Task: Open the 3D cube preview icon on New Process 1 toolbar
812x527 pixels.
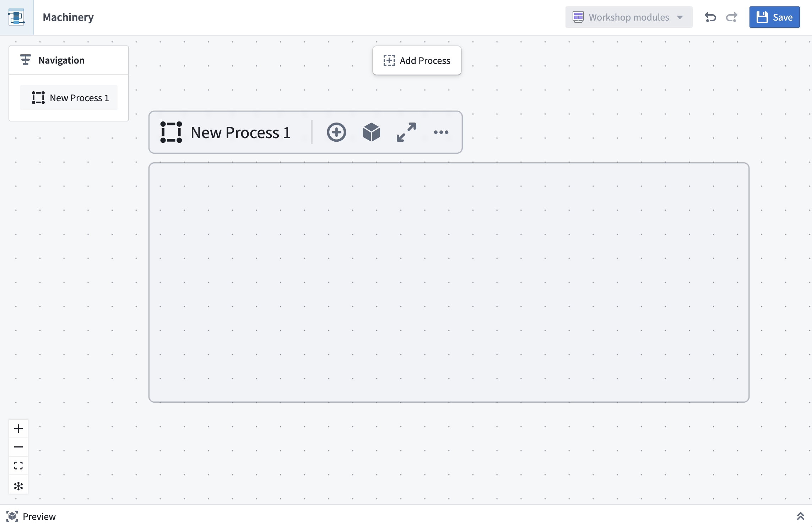Action: (372, 132)
